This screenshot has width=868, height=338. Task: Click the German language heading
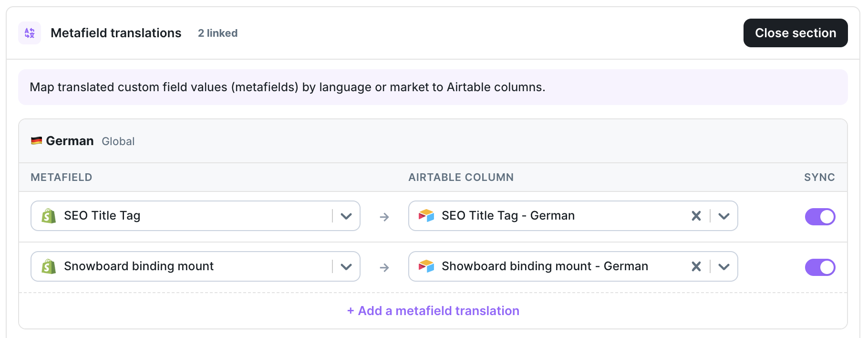coord(70,141)
